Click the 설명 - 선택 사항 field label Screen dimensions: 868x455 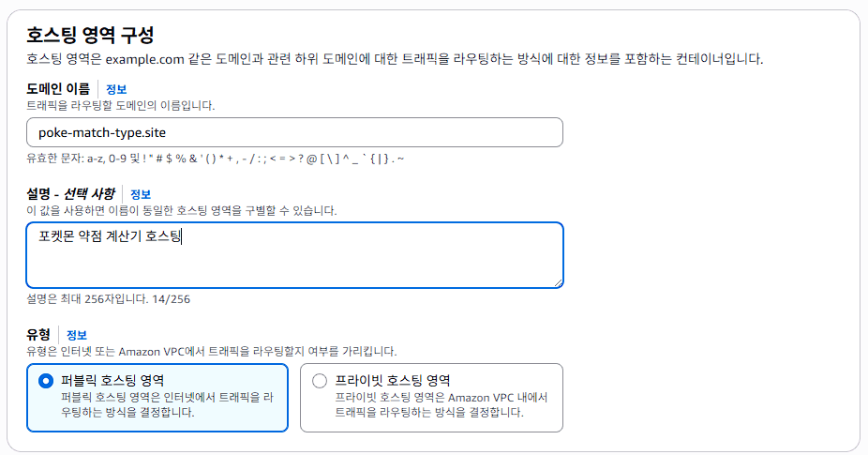(x=70, y=194)
